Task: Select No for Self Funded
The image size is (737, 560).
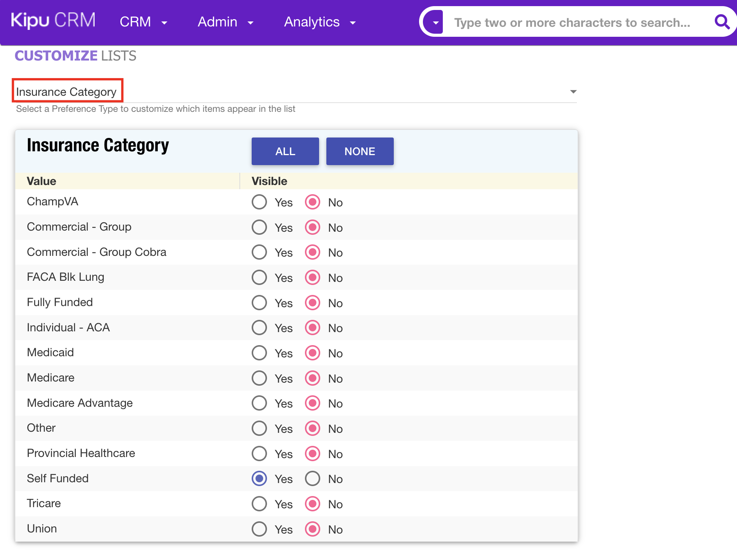Action: click(313, 478)
